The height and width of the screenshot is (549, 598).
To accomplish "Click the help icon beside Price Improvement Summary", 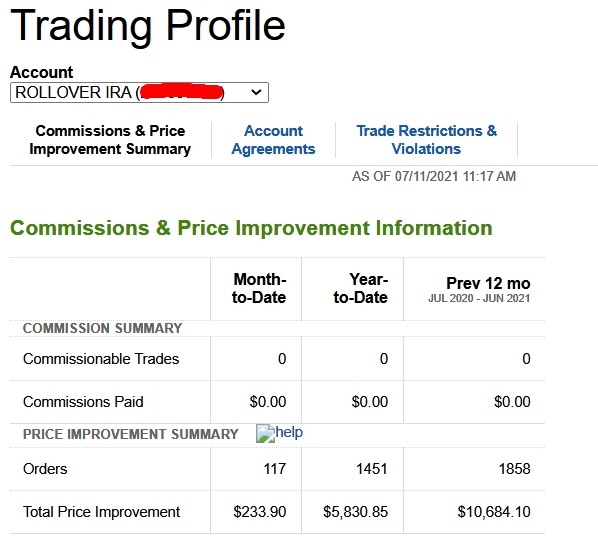I will click(x=265, y=433).
